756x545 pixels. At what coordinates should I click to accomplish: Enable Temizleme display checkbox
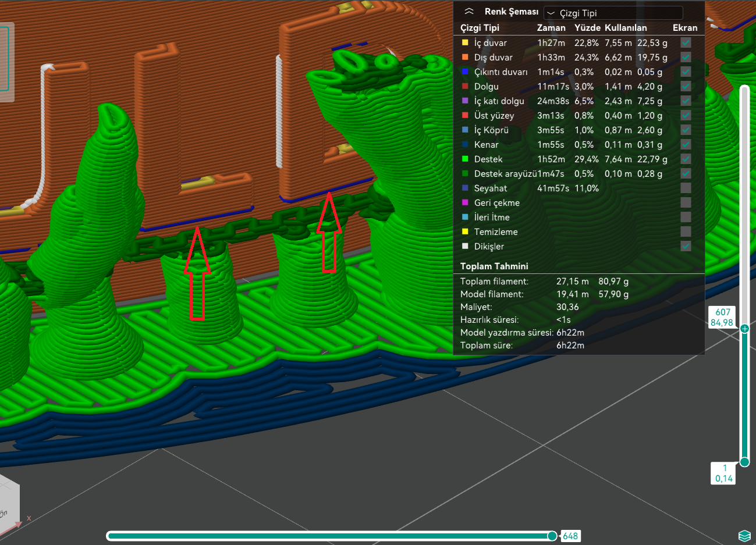click(x=686, y=231)
